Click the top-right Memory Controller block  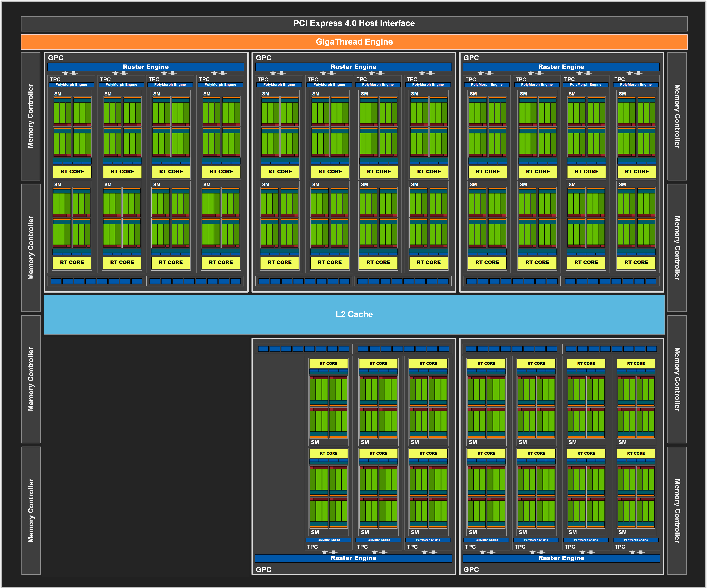[x=677, y=116]
